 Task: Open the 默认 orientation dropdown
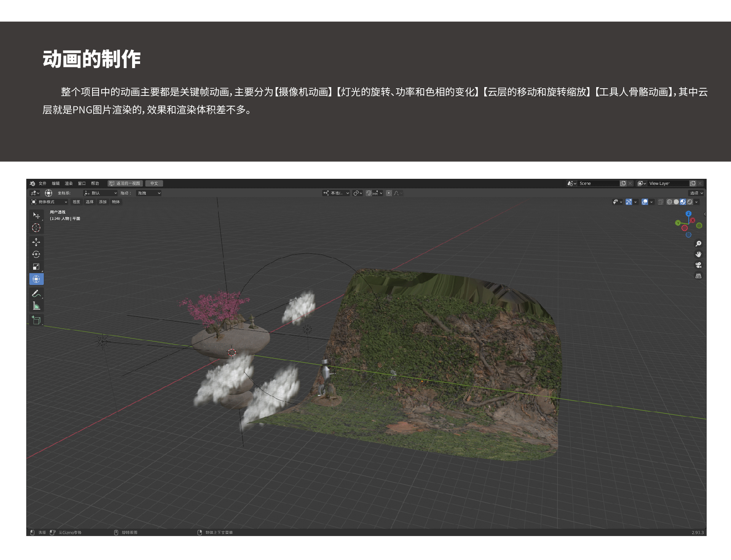point(101,193)
